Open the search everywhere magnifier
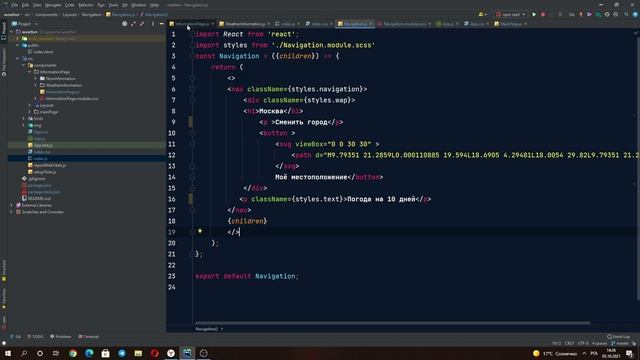Image resolution: width=640 pixels, height=360 pixels. click(x=627, y=14)
